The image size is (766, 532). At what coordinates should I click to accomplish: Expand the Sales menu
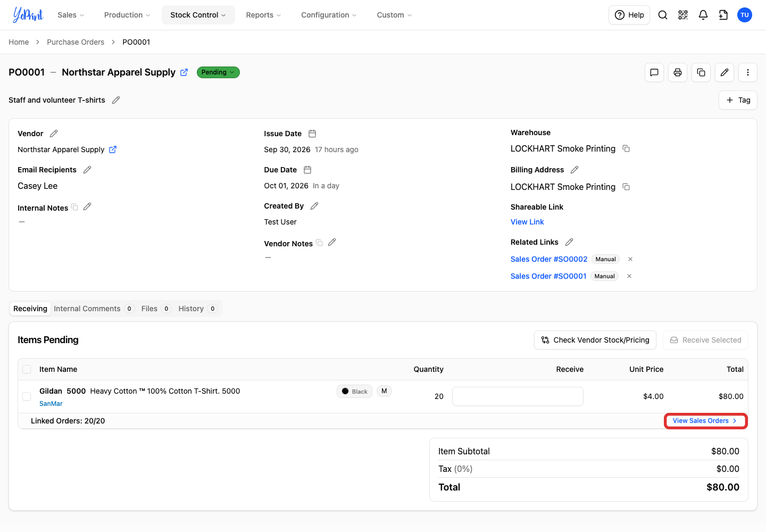click(x=71, y=15)
